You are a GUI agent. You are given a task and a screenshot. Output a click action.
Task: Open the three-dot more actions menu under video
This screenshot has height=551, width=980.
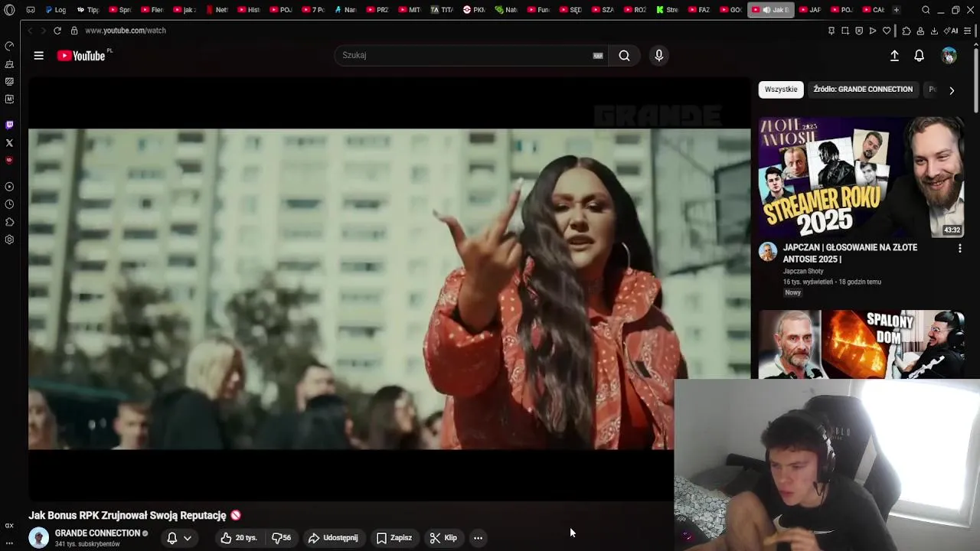(478, 538)
